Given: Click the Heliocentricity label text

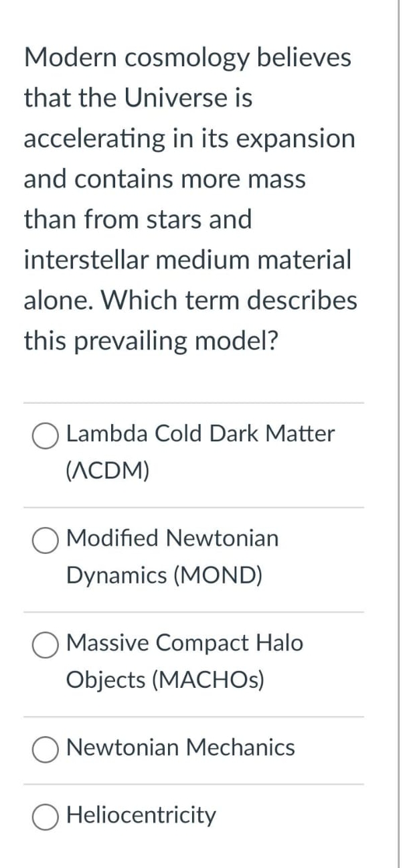Looking at the screenshot, I should (x=141, y=815).
